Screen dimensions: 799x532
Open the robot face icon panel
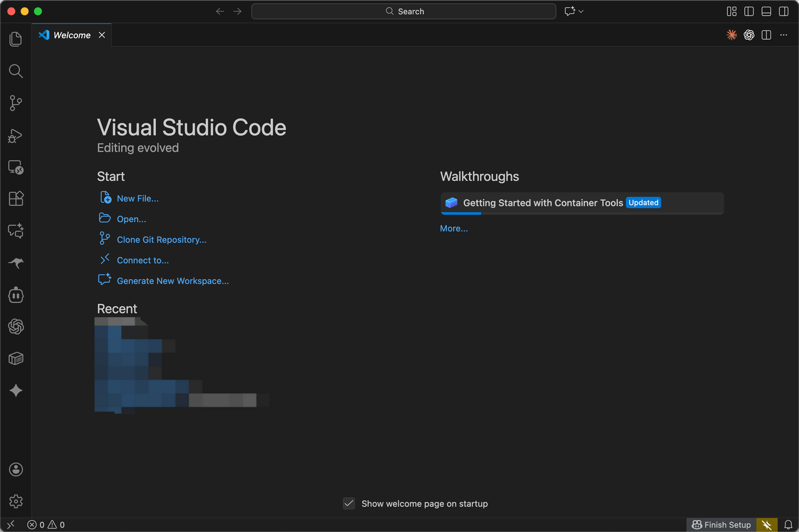pyautogui.click(x=16, y=295)
